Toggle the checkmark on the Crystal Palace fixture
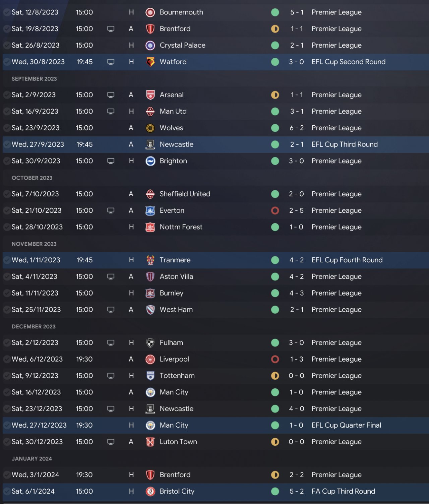429x504 pixels. coord(6,45)
